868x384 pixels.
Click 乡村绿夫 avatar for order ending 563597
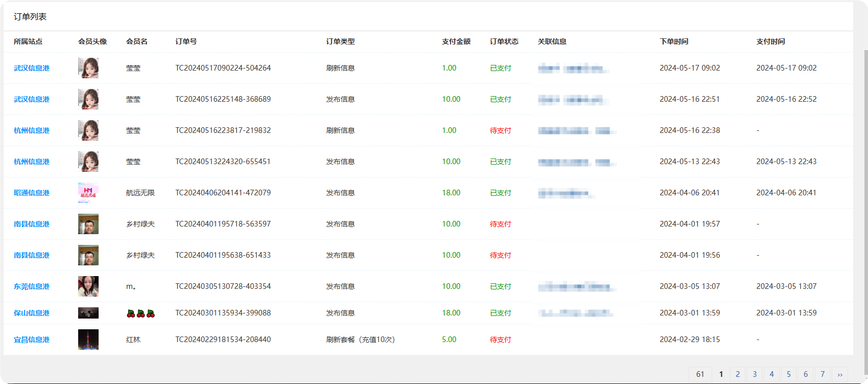[x=88, y=224]
